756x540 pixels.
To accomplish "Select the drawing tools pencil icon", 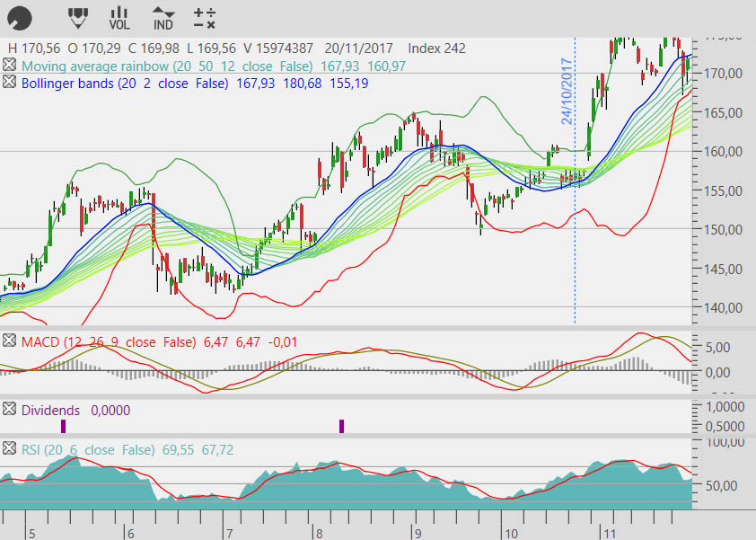I will 78,16.
